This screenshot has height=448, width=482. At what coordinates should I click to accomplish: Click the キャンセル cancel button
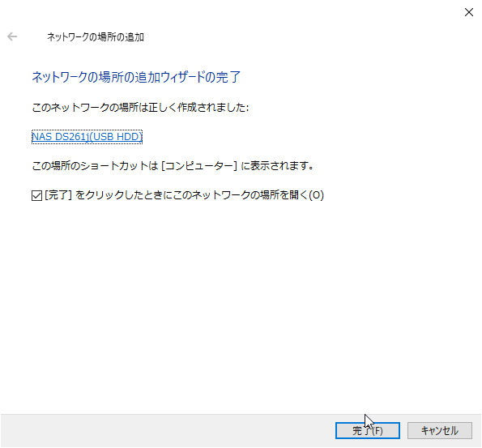click(440, 430)
